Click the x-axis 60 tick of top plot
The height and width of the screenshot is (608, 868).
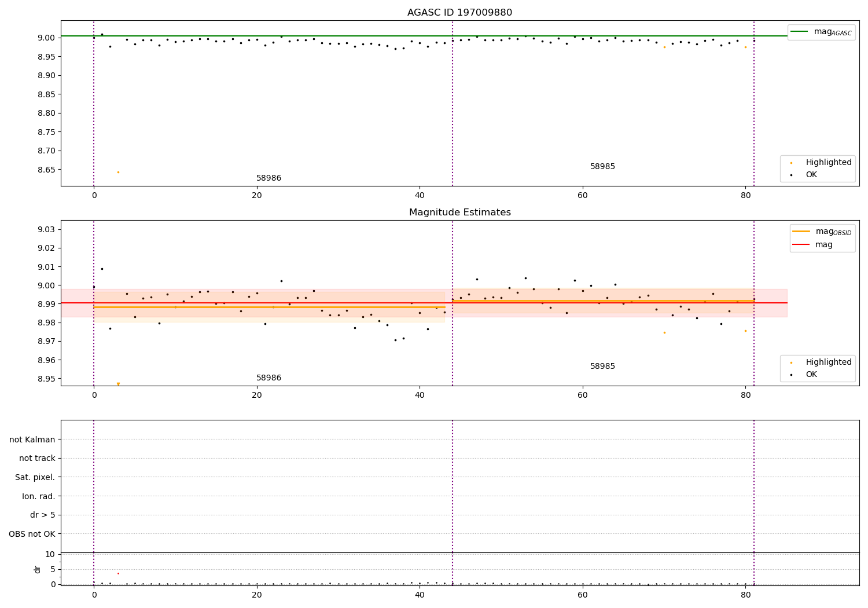[x=583, y=195]
